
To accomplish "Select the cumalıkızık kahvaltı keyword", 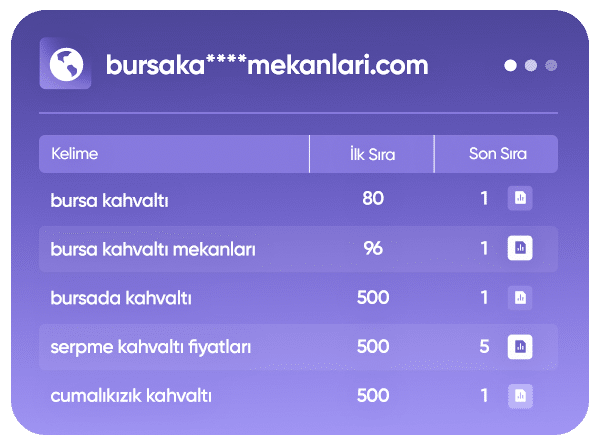I will coord(131,396).
